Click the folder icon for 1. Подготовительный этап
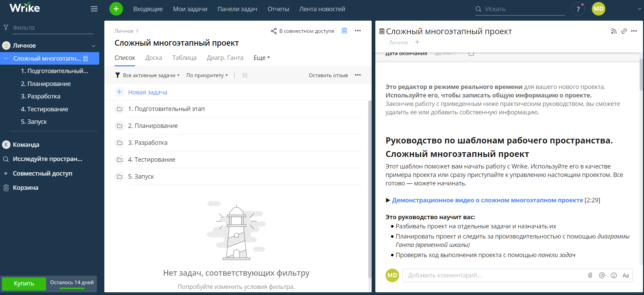 [119, 109]
